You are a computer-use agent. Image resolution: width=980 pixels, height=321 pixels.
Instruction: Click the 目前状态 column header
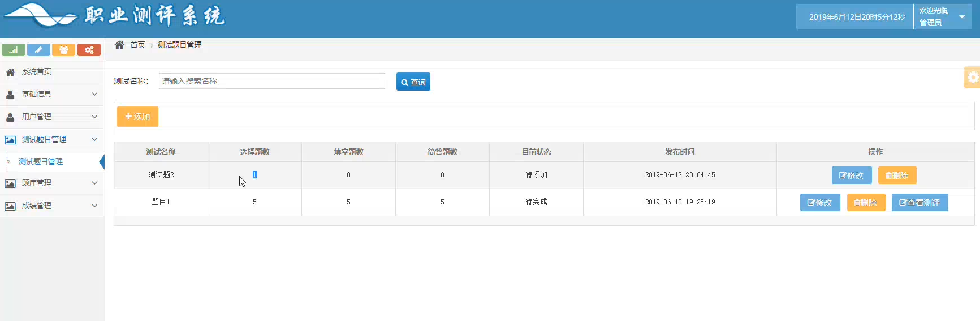coord(536,152)
